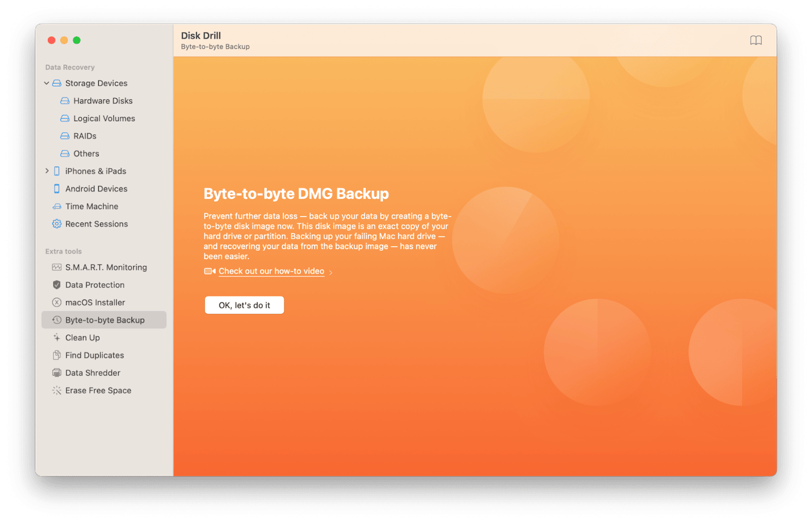Collapse the Storage Devices tree

point(47,83)
